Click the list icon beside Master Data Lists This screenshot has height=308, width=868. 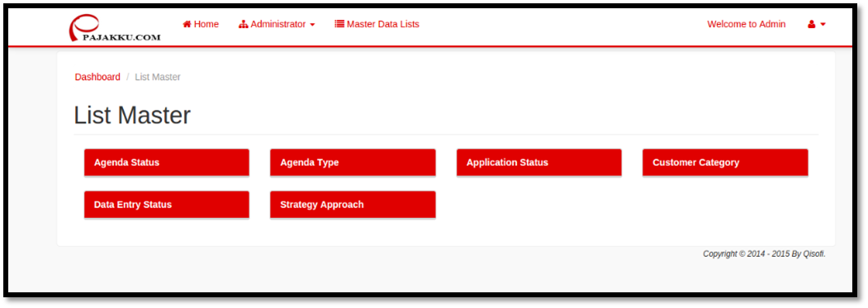tap(339, 25)
